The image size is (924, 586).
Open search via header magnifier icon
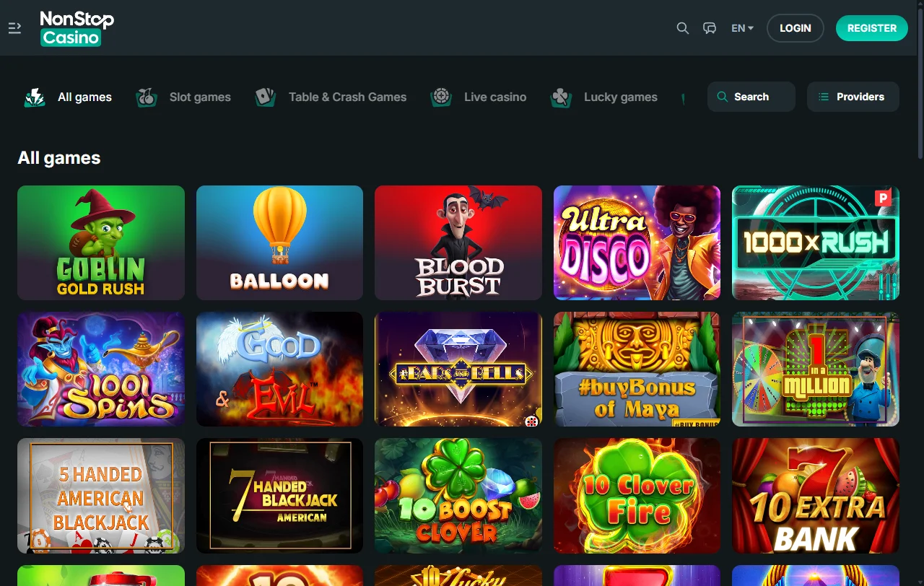[682, 28]
